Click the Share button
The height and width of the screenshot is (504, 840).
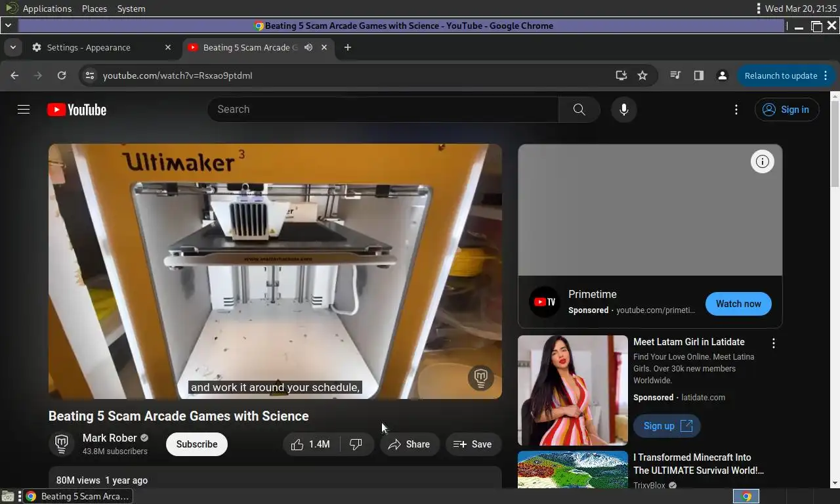409,444
